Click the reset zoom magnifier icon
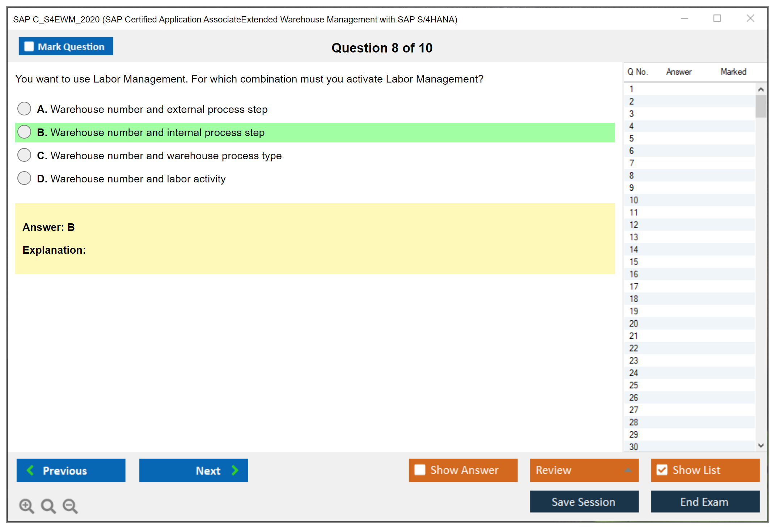The width and height of the screenshot is (778, 532). click(48, 506)
